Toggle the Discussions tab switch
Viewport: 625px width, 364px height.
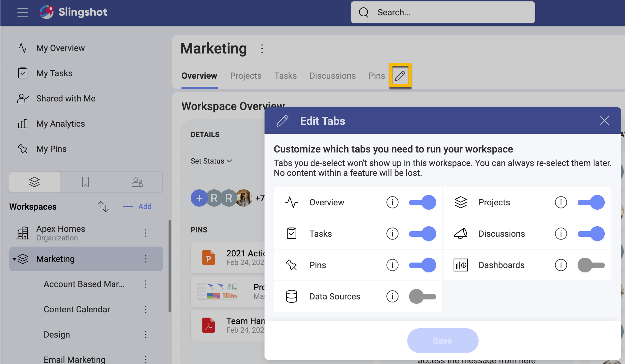coord(591,234)
